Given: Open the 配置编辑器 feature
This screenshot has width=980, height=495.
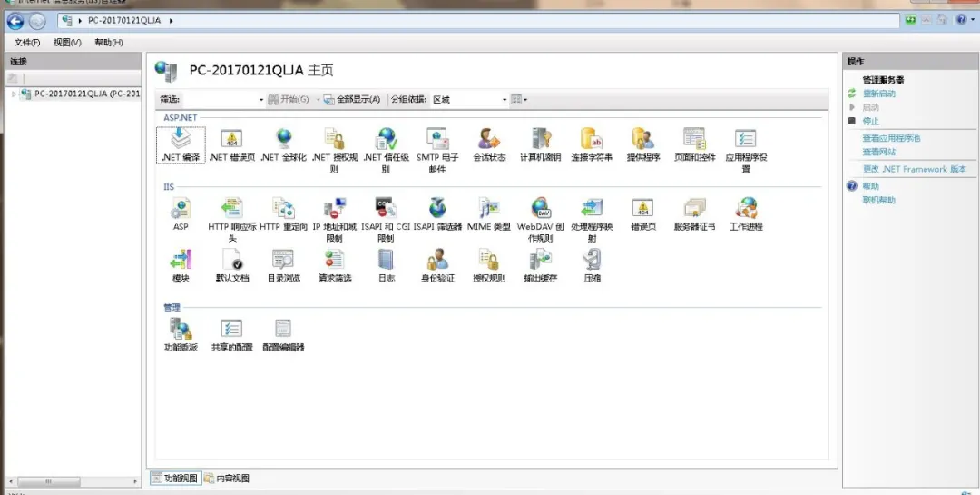Looking at the screenshot, I should [x=283, y=335].
